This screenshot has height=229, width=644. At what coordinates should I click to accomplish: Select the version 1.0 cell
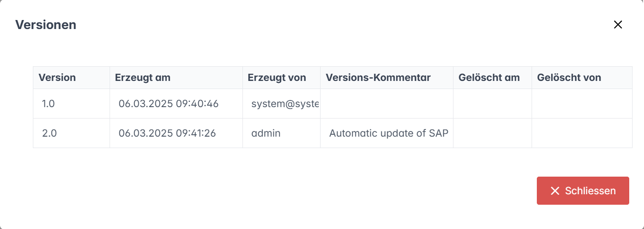pyautogui.click(x=49, y=104)
